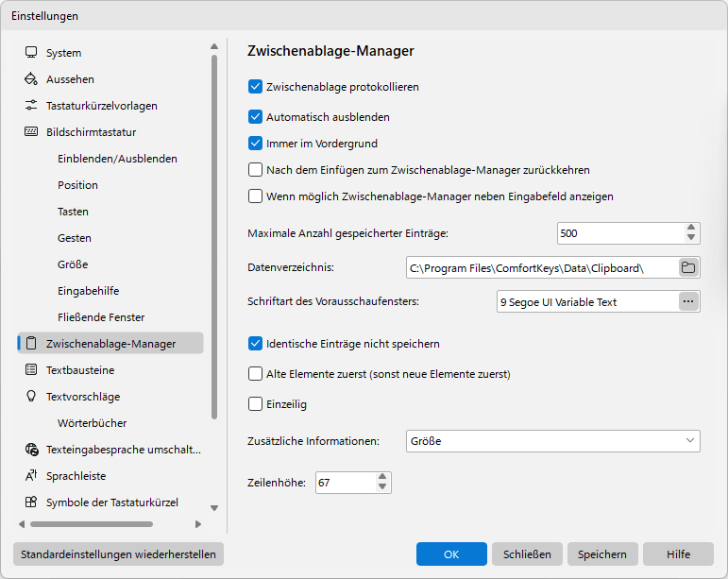Screen dimensions: 728x579
Task: Increase Maximale Anzahl gespeicherter Einträge
Action: point(691,228)
